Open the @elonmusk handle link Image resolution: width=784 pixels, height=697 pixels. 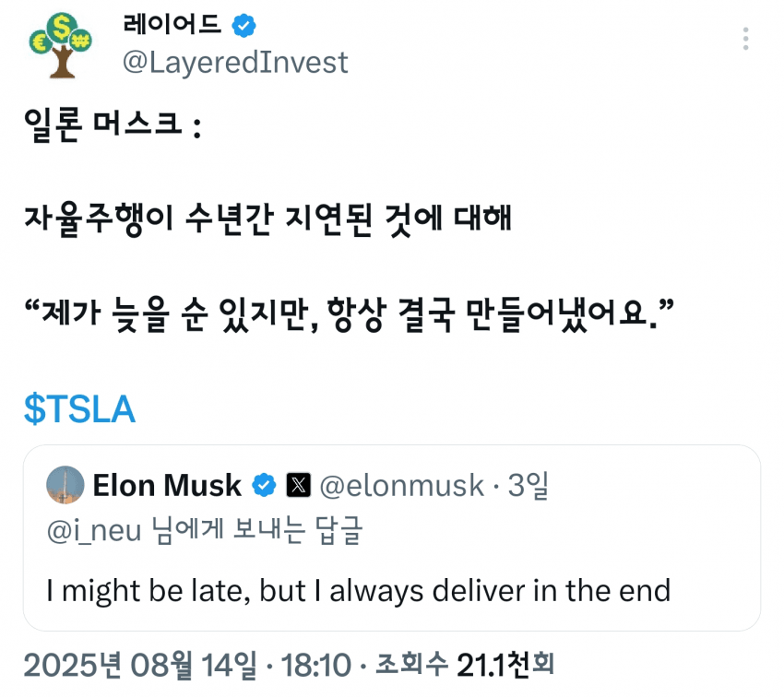[402, 485]
